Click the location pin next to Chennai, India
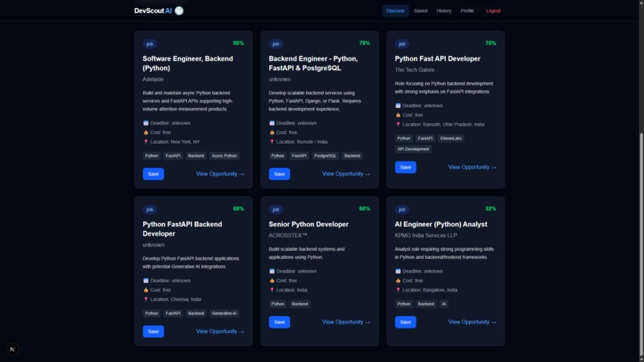The width and height of the screenshot is (644, 362). (x=145, y=300)
